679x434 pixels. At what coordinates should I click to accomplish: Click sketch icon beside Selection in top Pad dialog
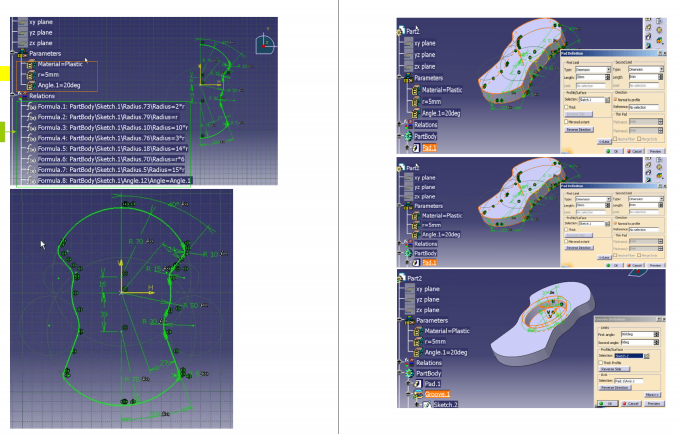(x=607, y=100)
